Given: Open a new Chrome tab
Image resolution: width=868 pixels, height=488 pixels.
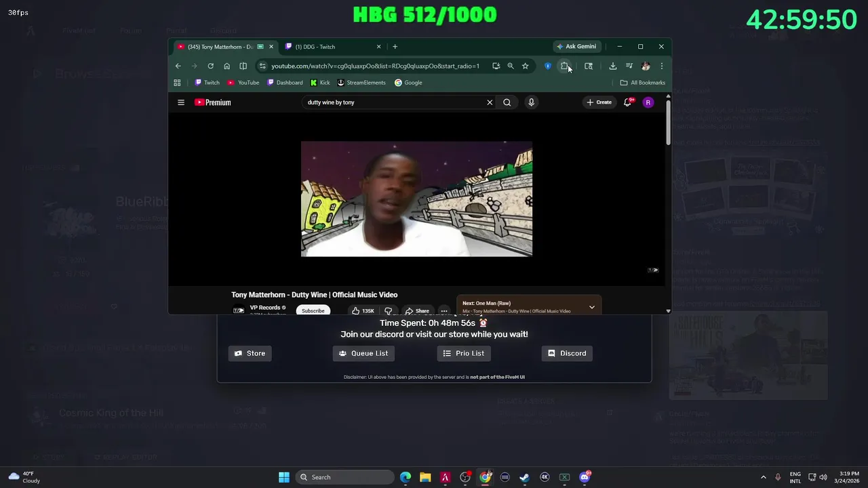Looking at the screenshot, I should pos(395,47).
